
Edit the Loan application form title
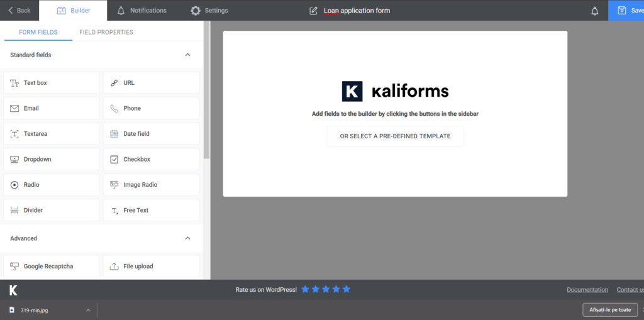coord(357,11)
